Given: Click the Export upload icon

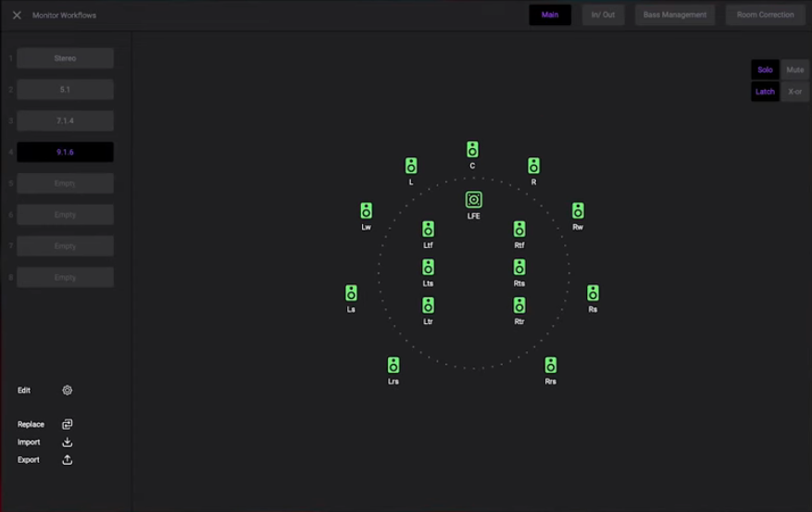Looking at the screenshot, I should [68, 460].
